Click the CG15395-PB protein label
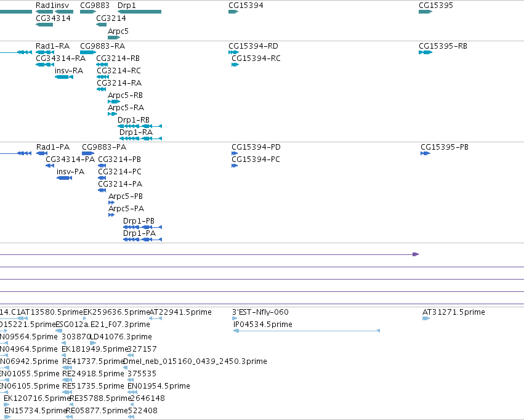Image resolution: width=524 pixels, height=420 pixels. (445, 147)
